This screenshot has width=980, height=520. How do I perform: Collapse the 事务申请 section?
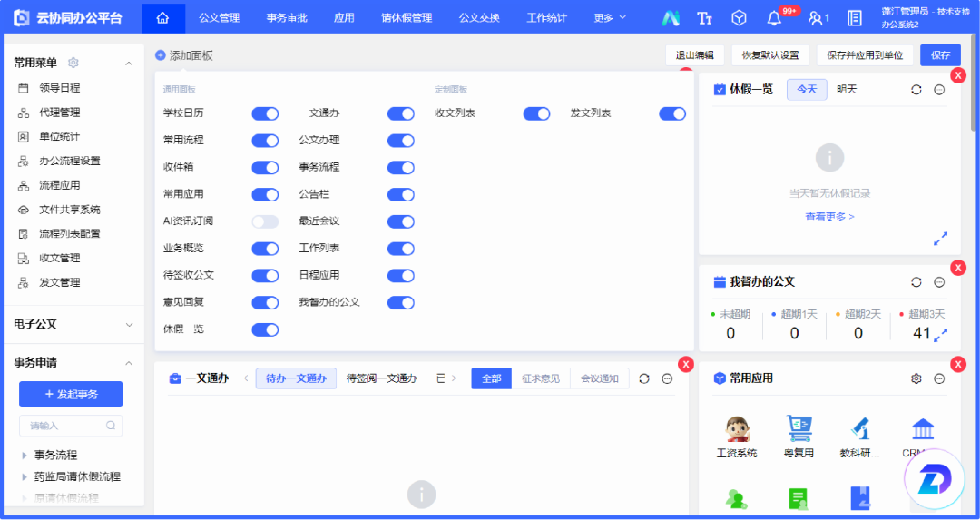tap(129, 363)
